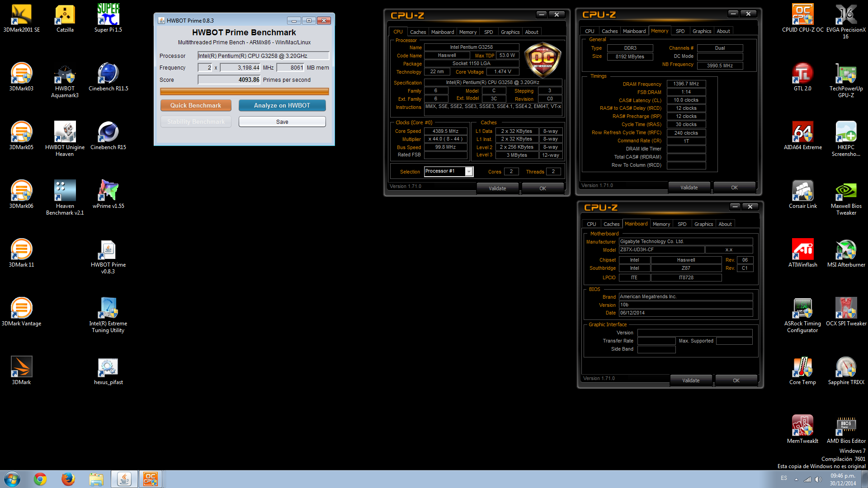Open the Processor #1 selection dropdown
The width and height of the screenshot is (868, 488).
pos(448,171)
